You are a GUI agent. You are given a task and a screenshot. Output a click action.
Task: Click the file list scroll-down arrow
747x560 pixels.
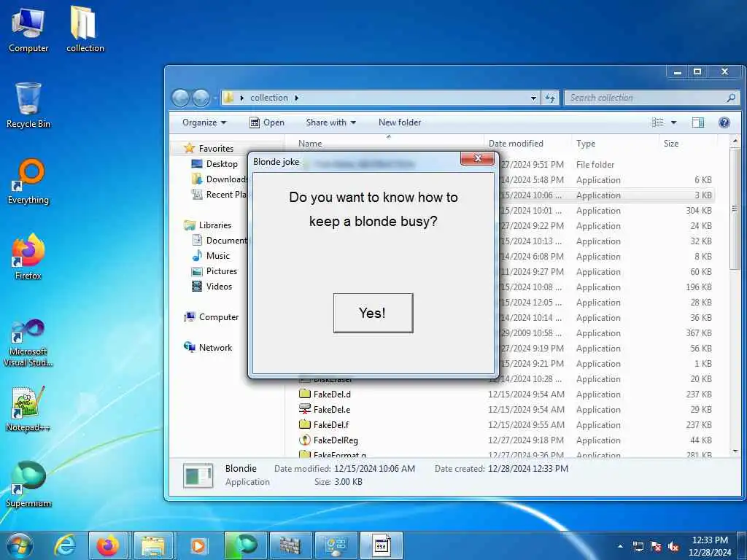click(x=735, y=451)
